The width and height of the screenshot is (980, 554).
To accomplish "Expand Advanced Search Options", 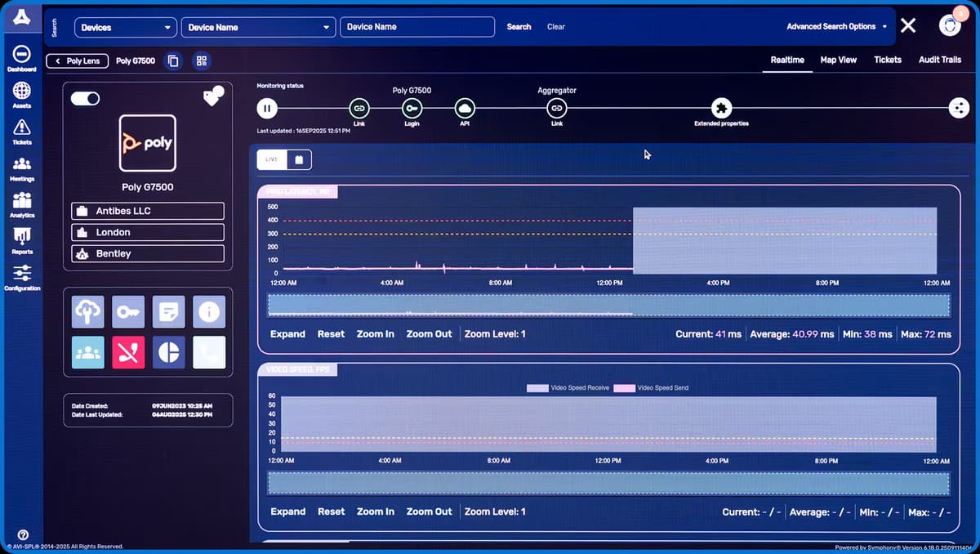I will coord(836,26).
